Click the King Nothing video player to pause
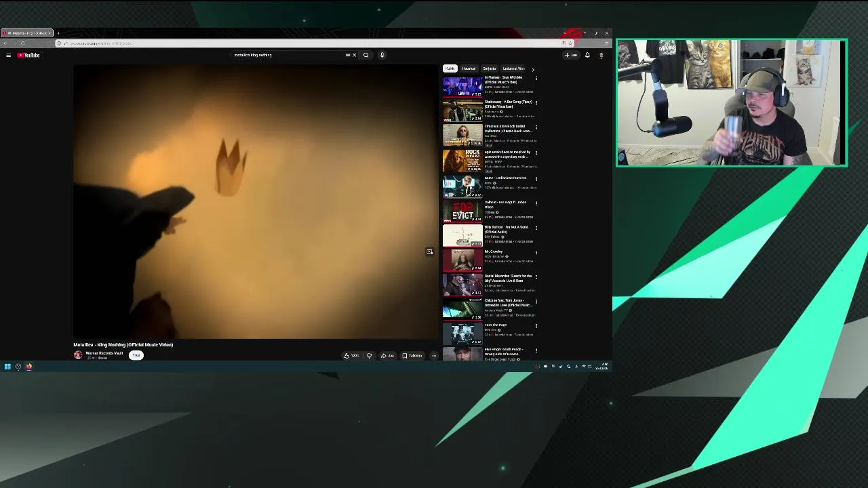The width and height of the screenshot is (868, 488). click(x=256, y=201)
